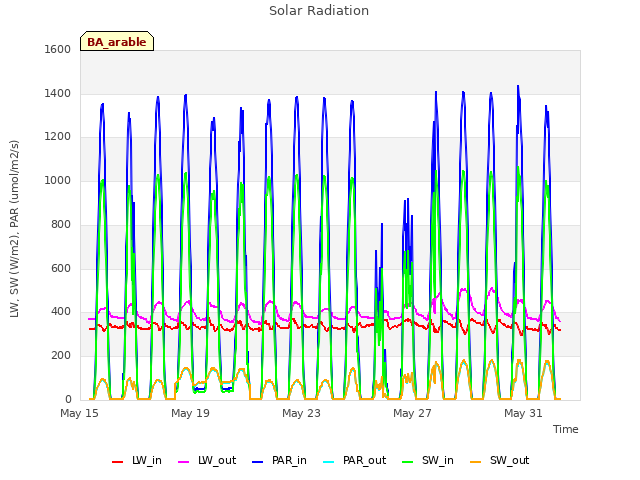Screen dimensions: 640x480
Task: Click the Solar Radiation chart title
Action: pyautogui.click(x=319, y=11)
